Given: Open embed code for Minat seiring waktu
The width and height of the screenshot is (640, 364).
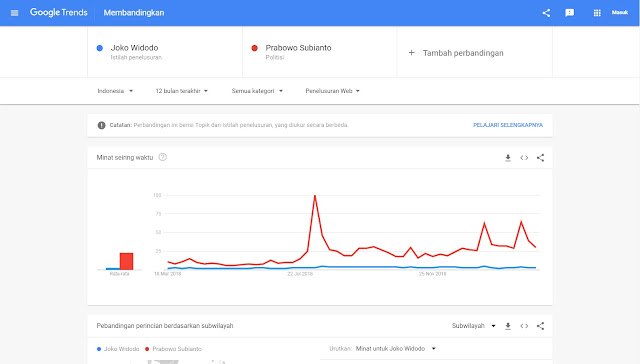Looking at the screenshot, I should 524,158.
